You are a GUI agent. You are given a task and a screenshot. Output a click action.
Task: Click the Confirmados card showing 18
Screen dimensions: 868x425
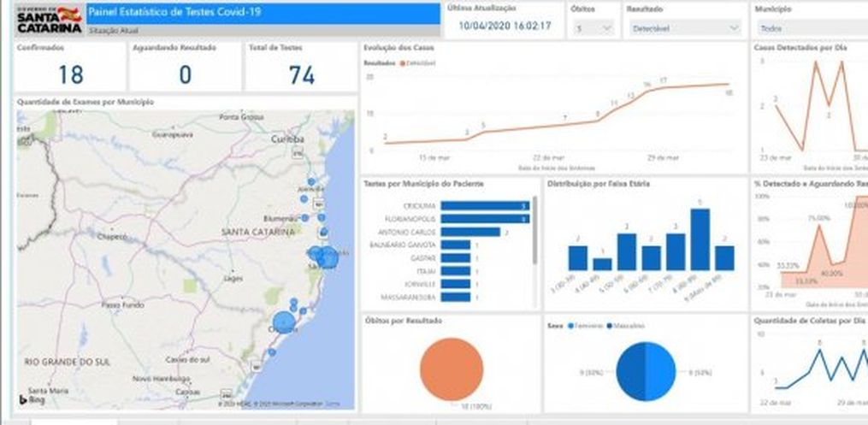pos(70,67)
